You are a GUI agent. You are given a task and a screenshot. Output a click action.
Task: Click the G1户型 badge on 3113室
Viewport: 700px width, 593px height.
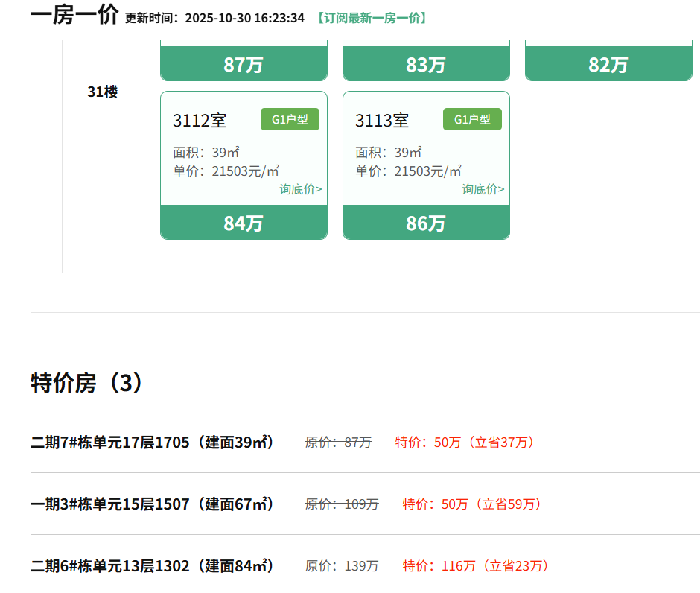(x=472, y=119)
